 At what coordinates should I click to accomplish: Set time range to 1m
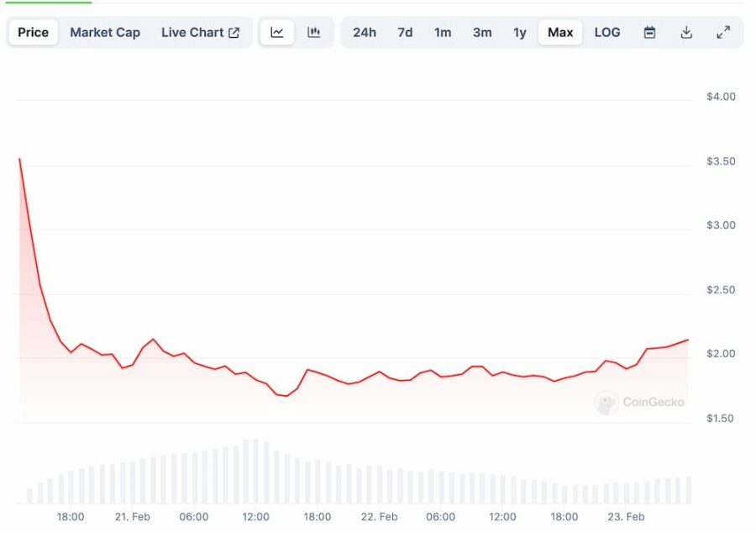point(443,33)
